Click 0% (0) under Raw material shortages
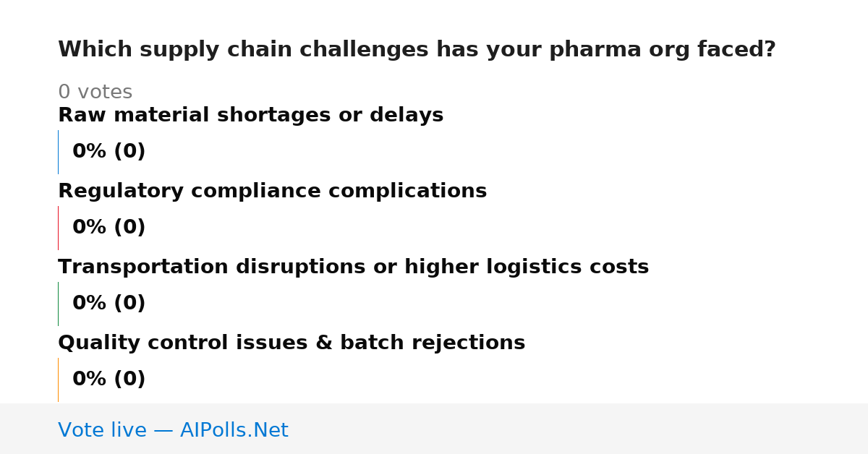Screen dimensions: 868x454 [109, 152]
